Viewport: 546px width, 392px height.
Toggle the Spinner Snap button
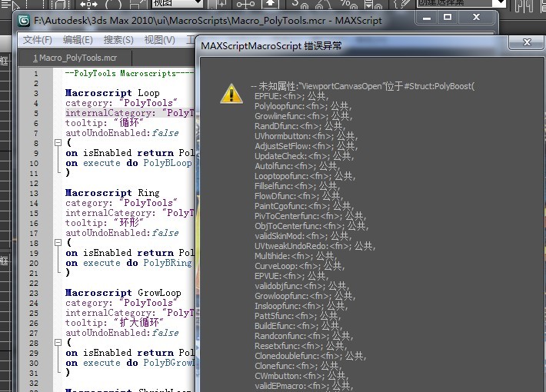373,4
